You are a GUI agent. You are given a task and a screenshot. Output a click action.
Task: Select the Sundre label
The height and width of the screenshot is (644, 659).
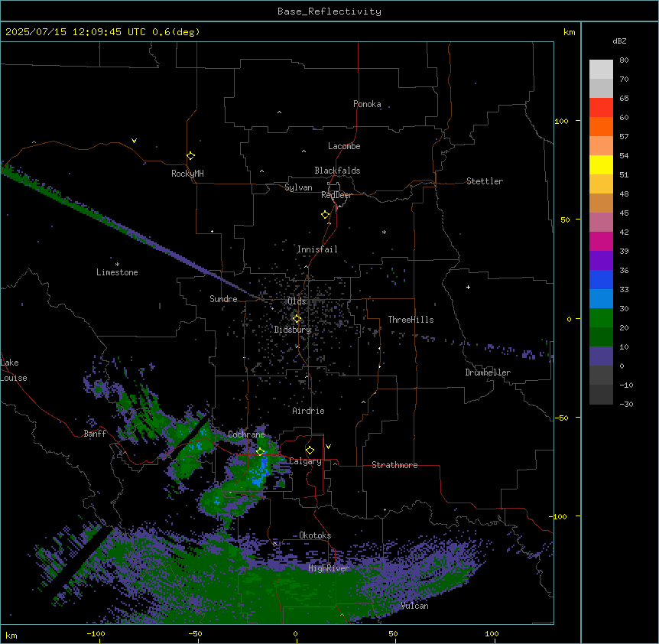[223, 299]
